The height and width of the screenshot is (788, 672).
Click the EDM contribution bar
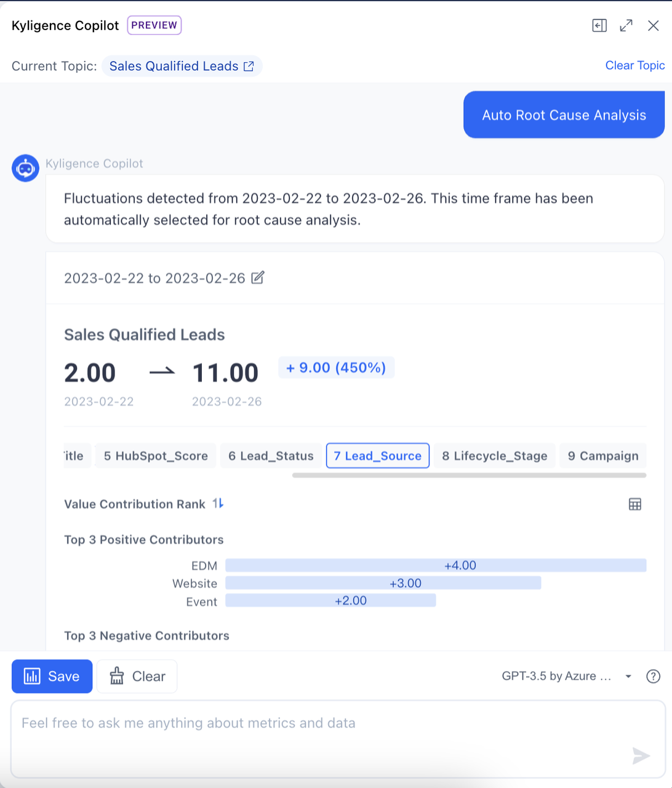[436, 565]
